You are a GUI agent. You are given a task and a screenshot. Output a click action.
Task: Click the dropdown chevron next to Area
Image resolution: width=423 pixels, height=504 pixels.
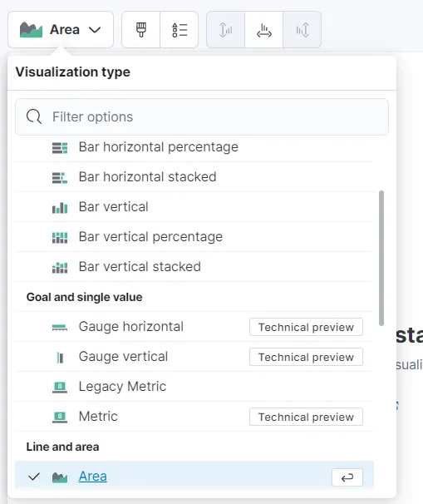tap(95, 30)
